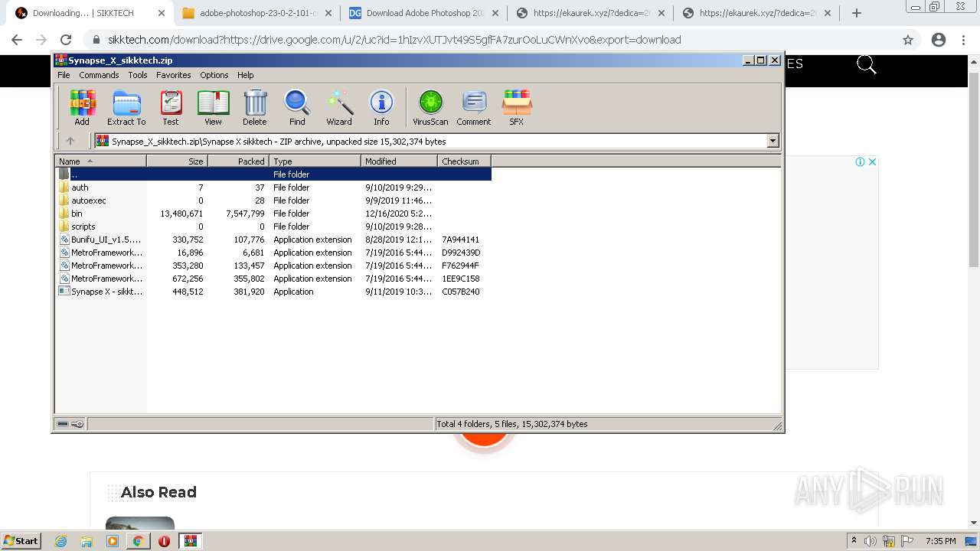Open the WinRAR Help menu
The width and height of the screenshot is (980, 551).
(x=245, y=75)
